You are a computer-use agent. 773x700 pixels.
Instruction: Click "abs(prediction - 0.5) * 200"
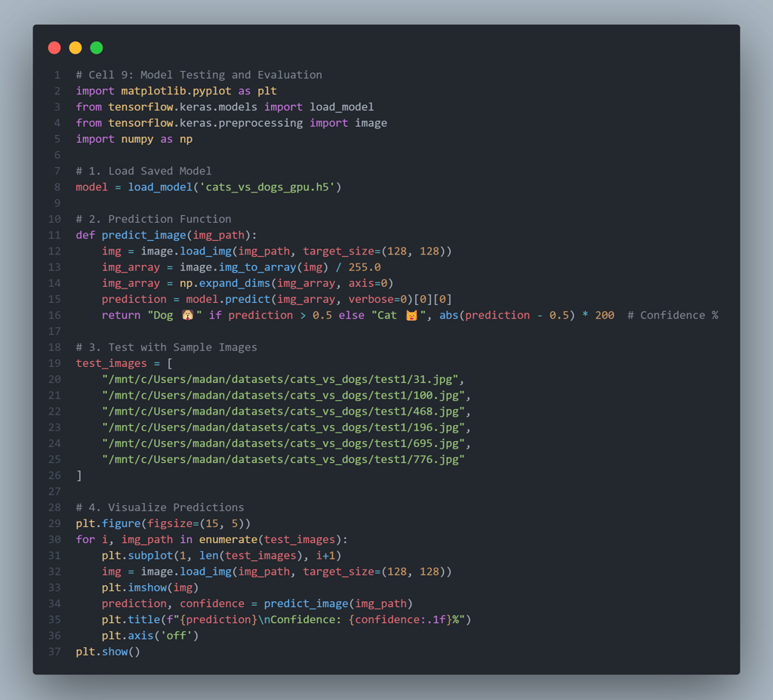[x=527, y=315]
